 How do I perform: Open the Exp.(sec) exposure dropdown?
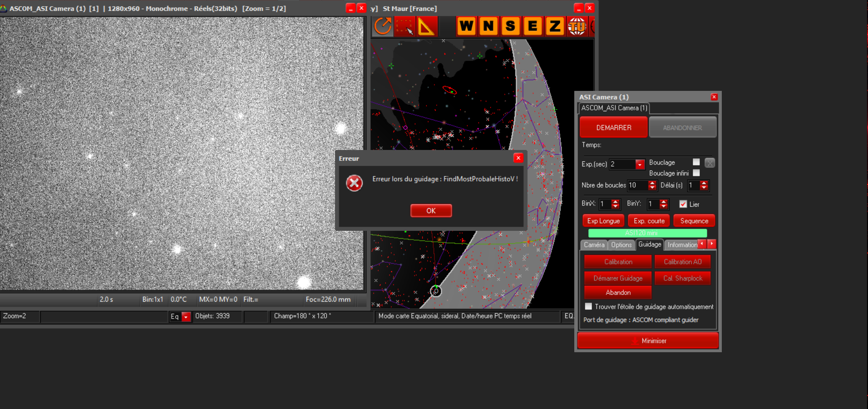(x=640, y=164)
